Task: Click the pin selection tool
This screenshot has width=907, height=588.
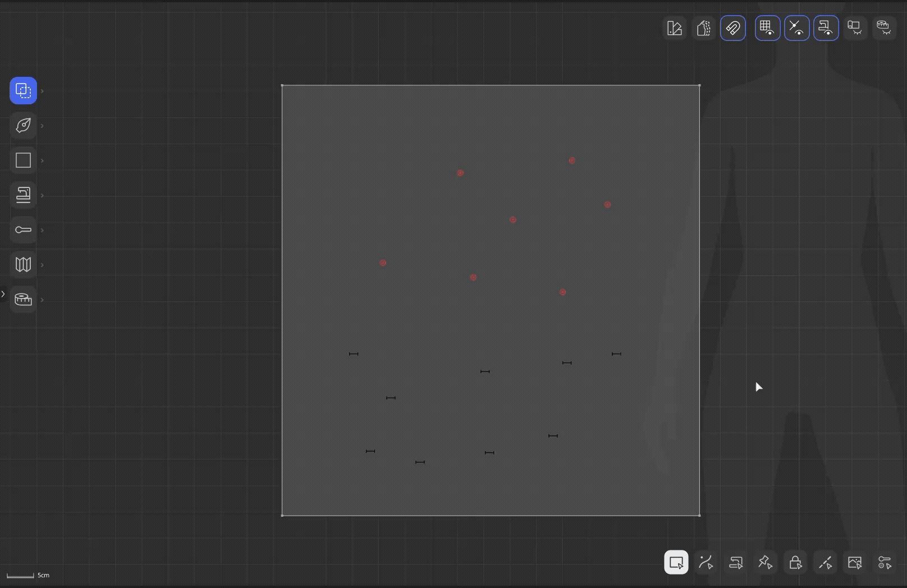Action: tap(765, 562)
